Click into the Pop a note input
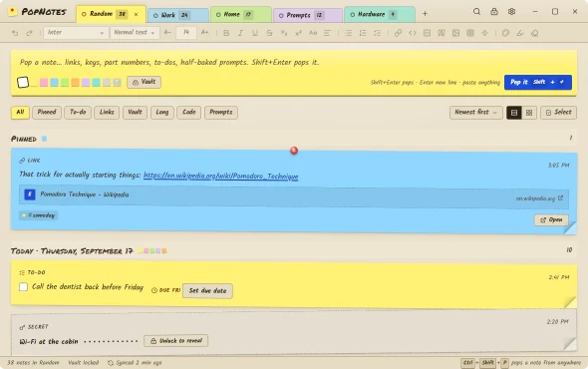Image resolution: width=588 pixels, height=369 pixels. point(294,62)
